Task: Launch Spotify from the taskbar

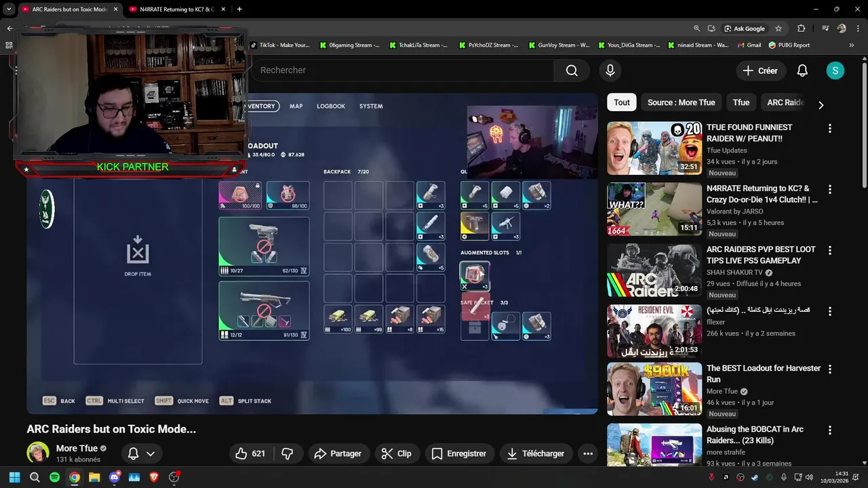Action: (x=54, y=477)
